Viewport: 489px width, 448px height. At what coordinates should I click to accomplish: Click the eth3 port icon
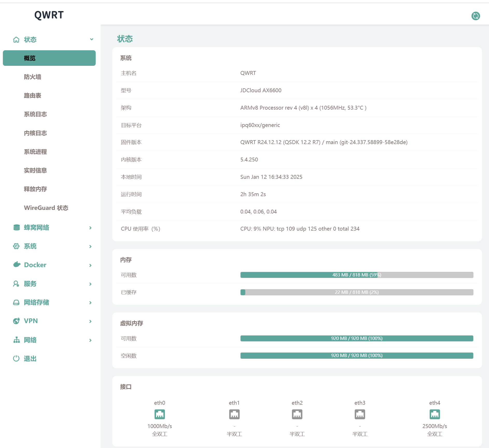pos(360,414)
